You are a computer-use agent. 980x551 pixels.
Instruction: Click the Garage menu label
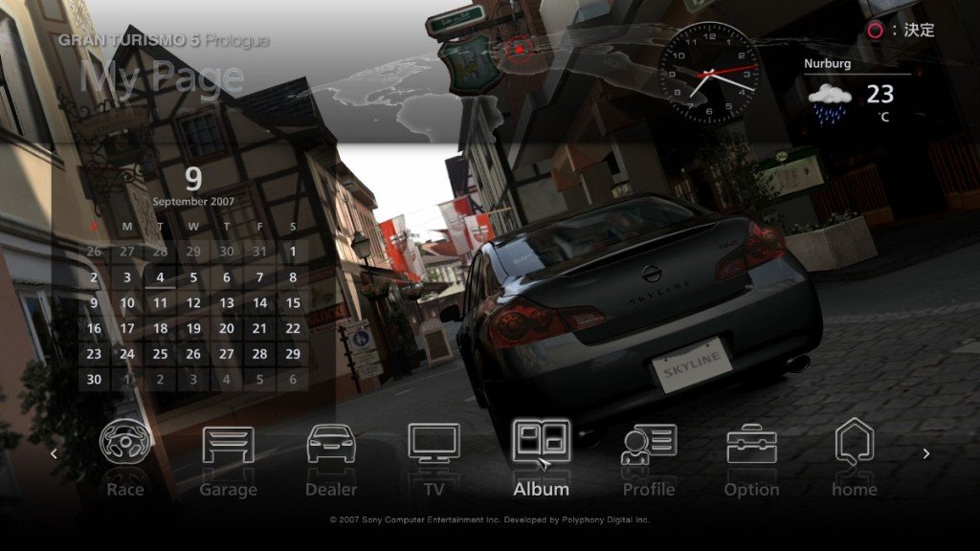(228, 490)
